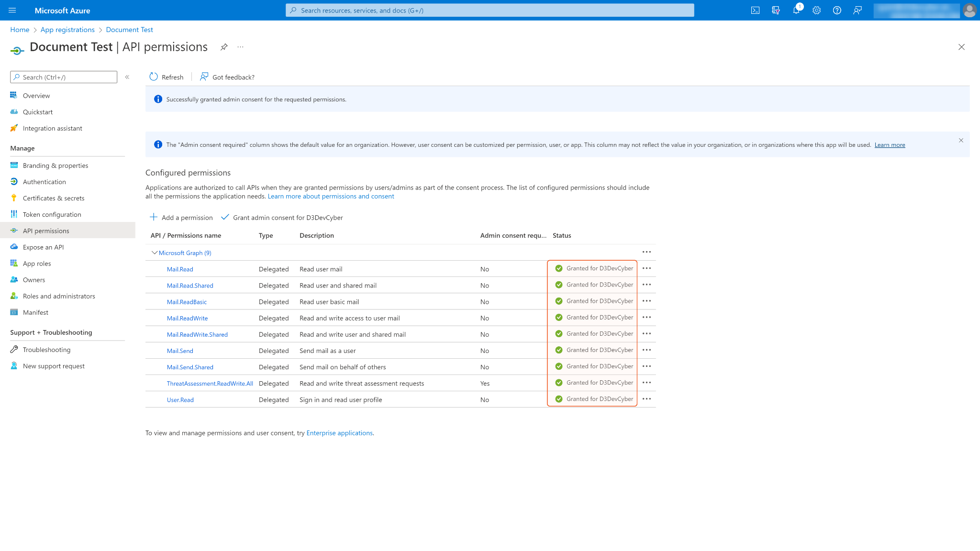The width and height of the screenshot is (980, 551).
Task: Click the help question mark icon
Action: coord(837,11)
